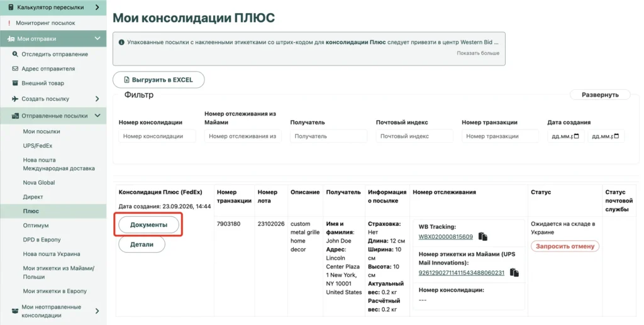Select the active Плюс sidebar item
Screen dimensions: 644x325
pos(31,211)
